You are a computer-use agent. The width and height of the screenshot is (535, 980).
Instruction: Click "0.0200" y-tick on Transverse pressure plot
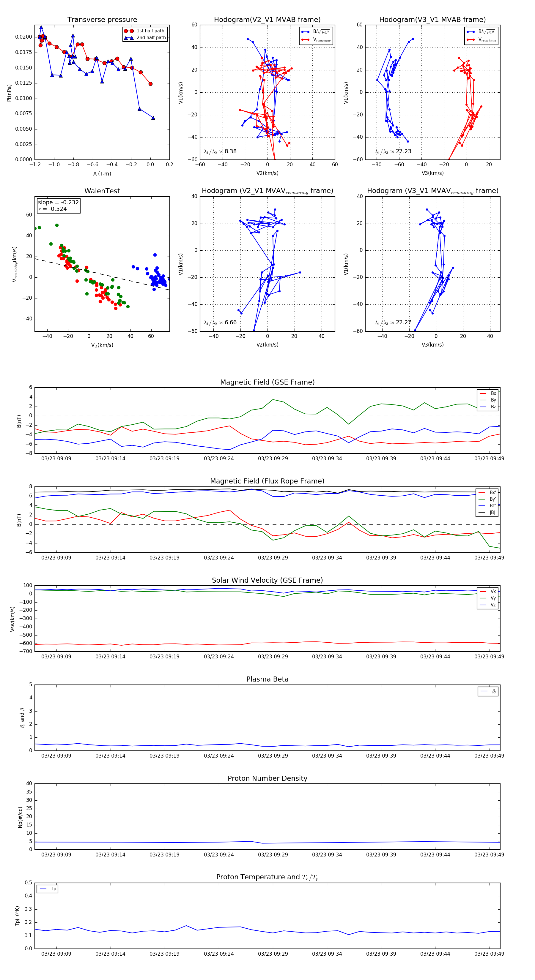pos(23,37)
